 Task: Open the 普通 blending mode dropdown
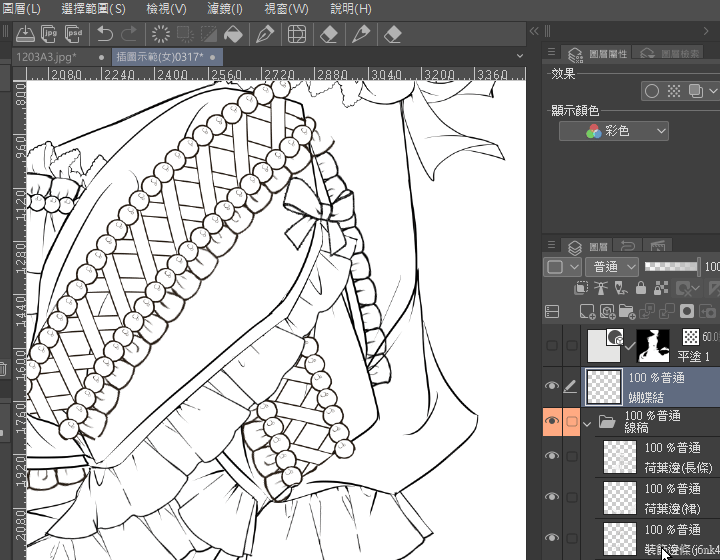point(614,267)
